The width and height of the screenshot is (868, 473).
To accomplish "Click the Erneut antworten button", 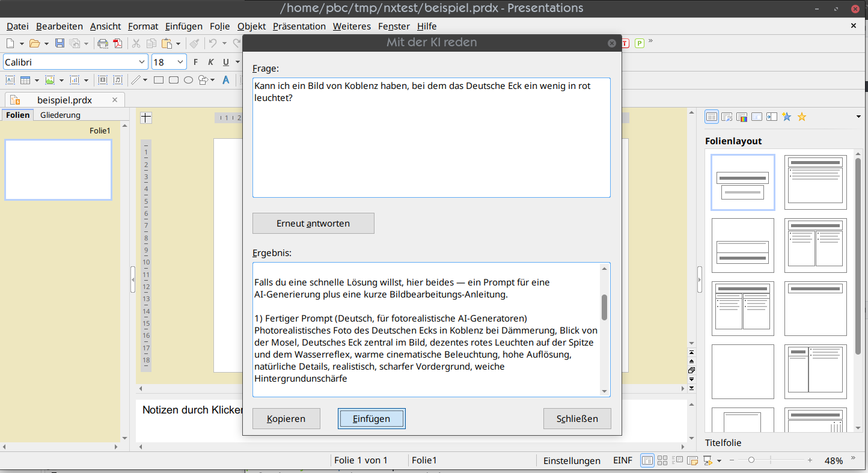I will (x=313, y=223).
